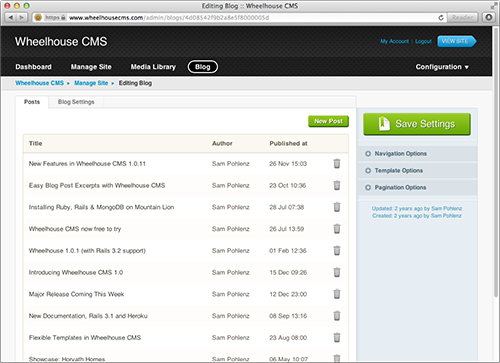The height and width of the screenshot is (363, 500).
Task: Open post "Wheelhouse 1.0.1 (with Rails 3.2 support)"
Action: click(x=87, y=251)
